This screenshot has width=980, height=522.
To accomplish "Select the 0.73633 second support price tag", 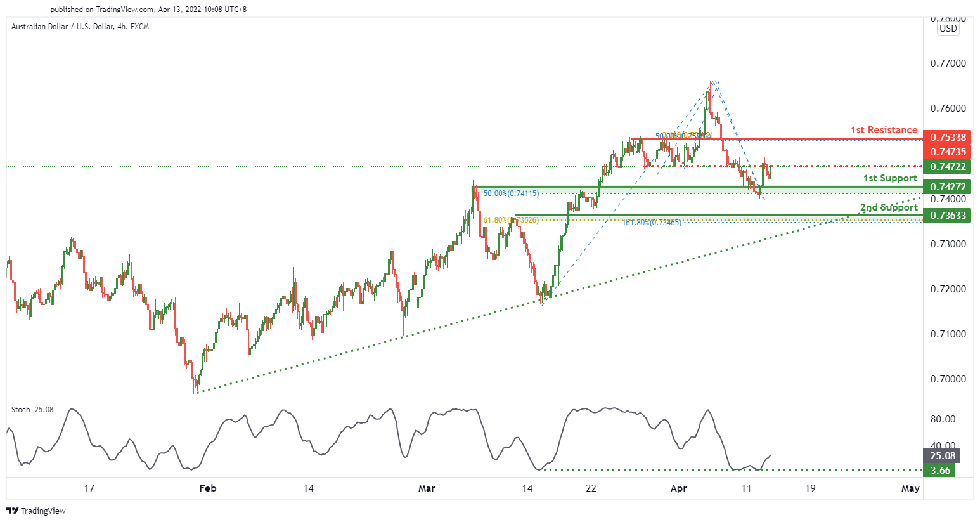I will point(948,216).
